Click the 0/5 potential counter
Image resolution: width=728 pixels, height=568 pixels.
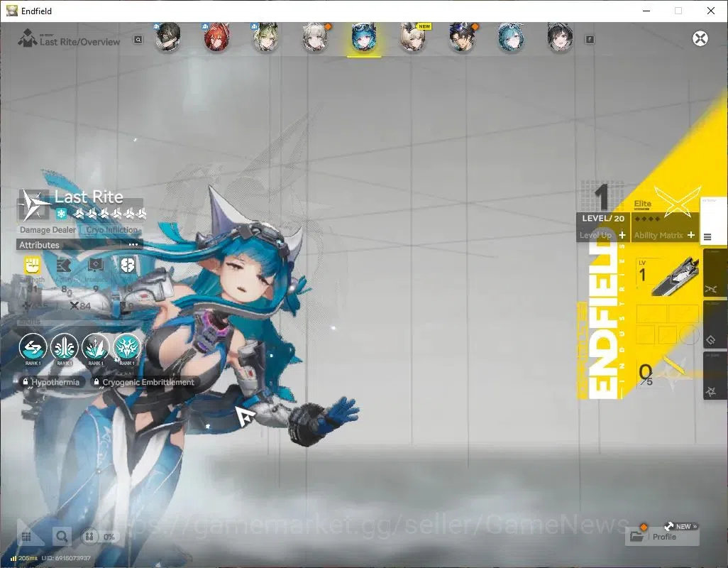(646, 374)
